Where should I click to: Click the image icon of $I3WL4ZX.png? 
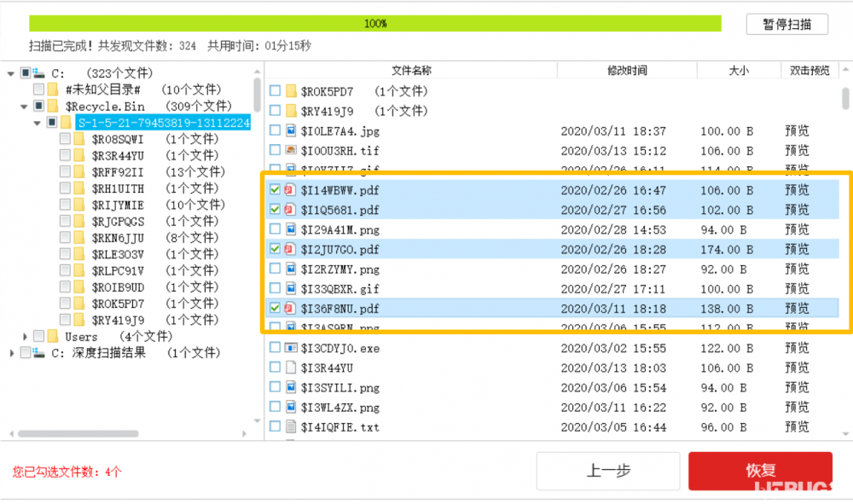coord(291,407)
